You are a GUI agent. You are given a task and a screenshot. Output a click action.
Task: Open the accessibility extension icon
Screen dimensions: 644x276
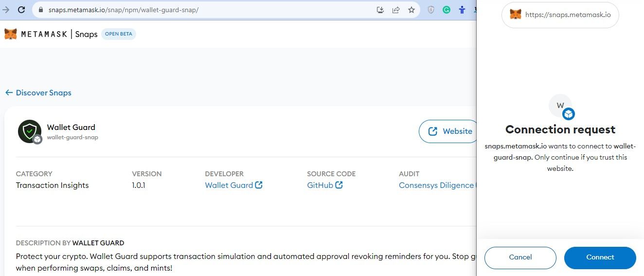point(462,10)
